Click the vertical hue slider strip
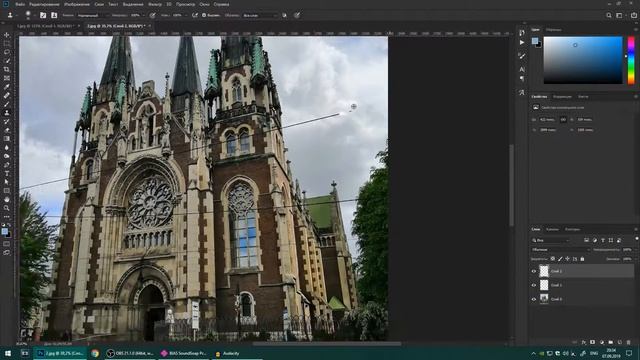 pyautogui.click(x=631, y=60)
